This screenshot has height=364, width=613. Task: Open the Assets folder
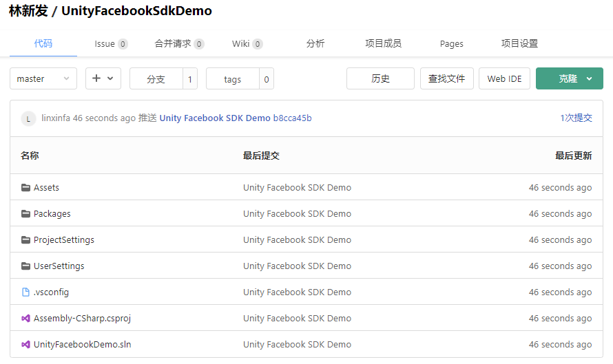(x=46, y=188)
